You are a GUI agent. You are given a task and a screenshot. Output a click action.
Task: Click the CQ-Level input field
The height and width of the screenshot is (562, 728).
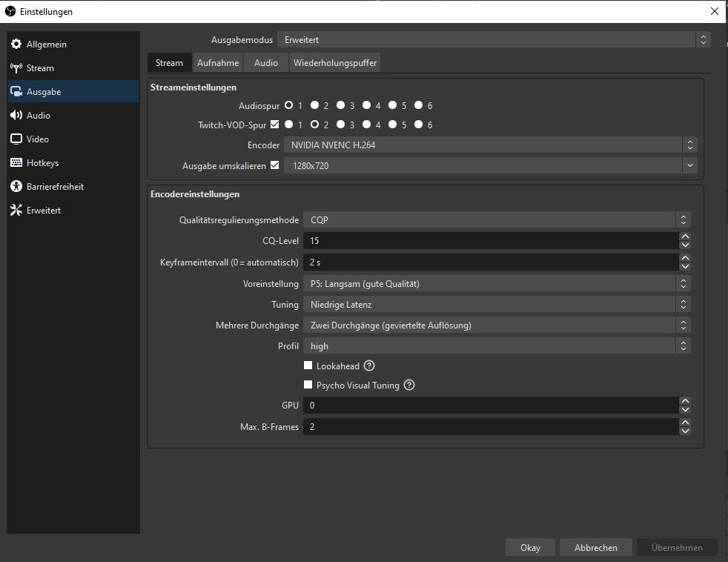pyautogui.click(x=489, y=241)
